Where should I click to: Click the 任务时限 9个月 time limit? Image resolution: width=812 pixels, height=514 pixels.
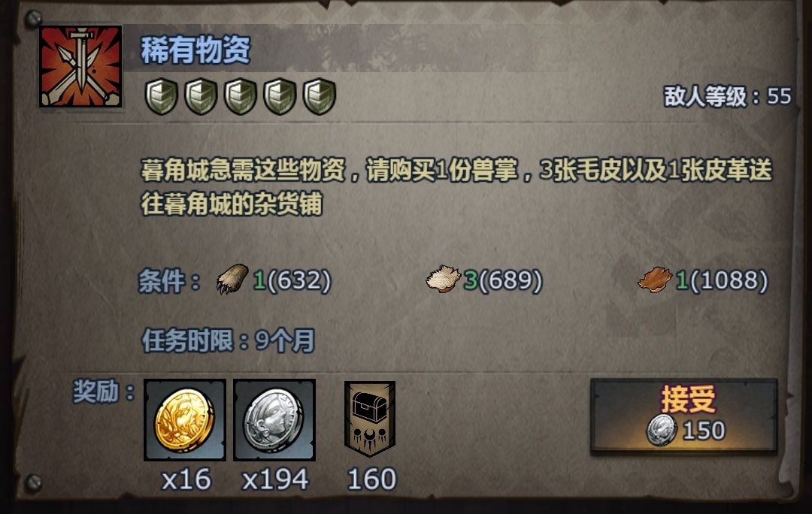coord(229,340)
